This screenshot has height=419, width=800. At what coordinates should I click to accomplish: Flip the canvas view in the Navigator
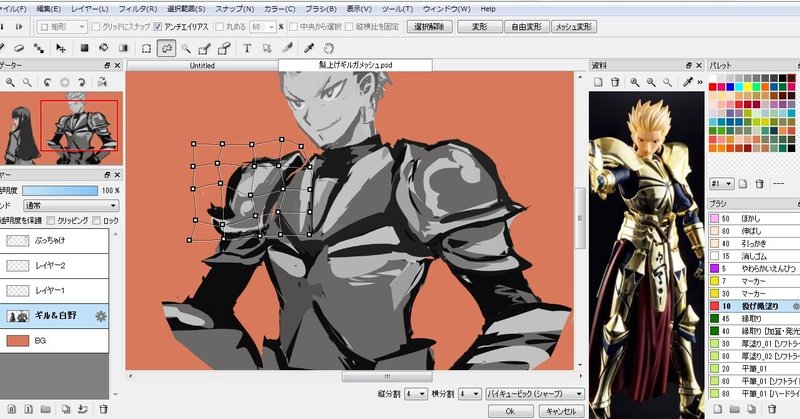(x=102, y=82)
